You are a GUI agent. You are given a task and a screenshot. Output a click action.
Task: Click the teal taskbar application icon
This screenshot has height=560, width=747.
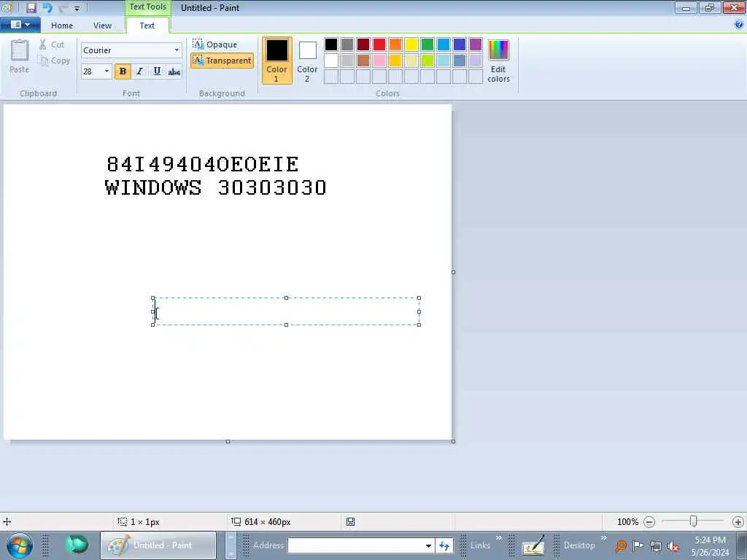coord(77,544)
